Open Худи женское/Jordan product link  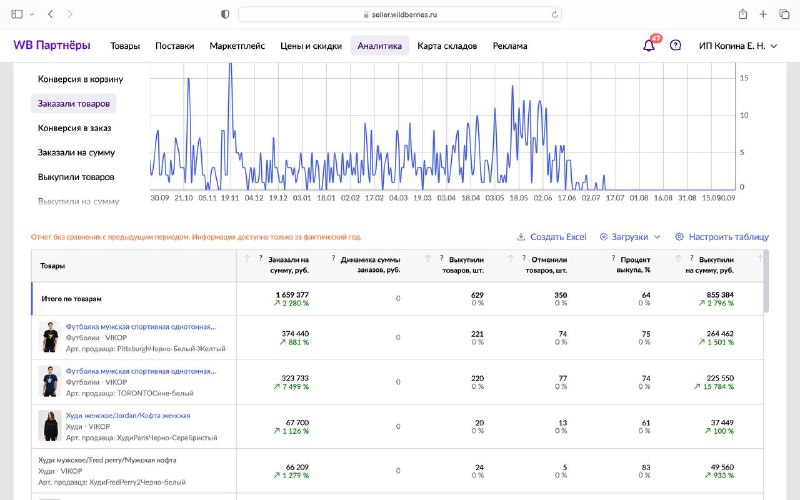128,415
